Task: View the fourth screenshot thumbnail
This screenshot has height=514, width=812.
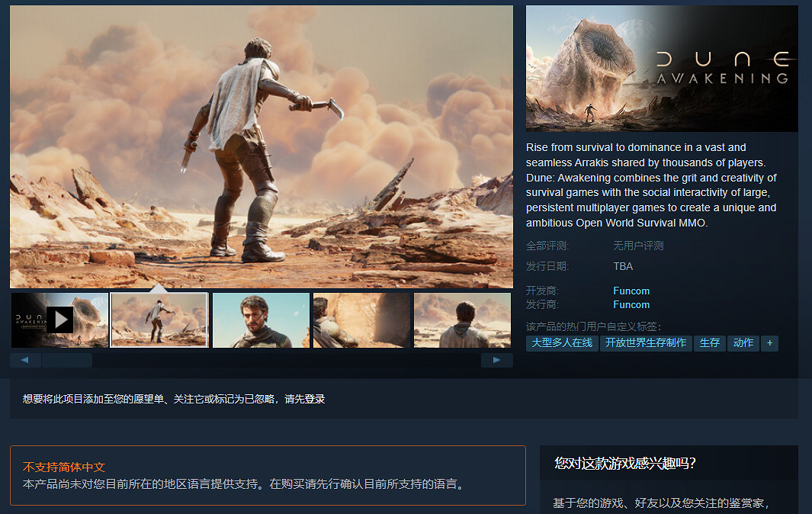Action: (361, 320)
